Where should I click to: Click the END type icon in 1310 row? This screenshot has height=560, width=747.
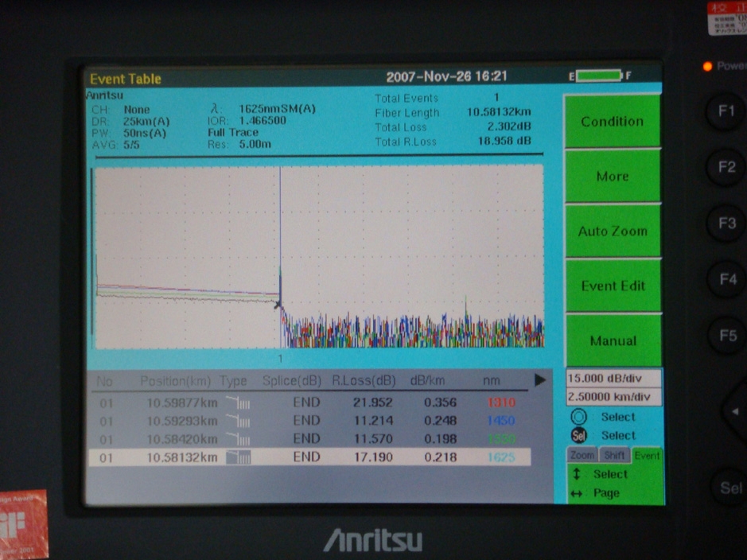point(238,402)
